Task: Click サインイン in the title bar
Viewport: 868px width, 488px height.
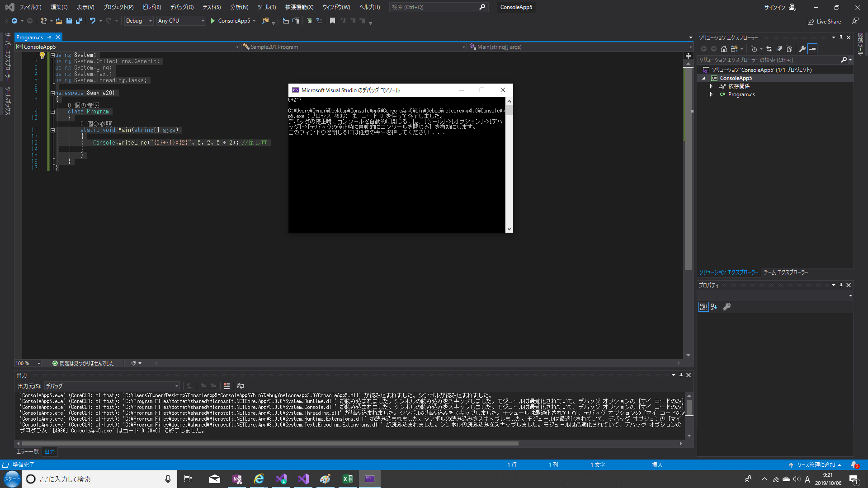Action: 775,7
